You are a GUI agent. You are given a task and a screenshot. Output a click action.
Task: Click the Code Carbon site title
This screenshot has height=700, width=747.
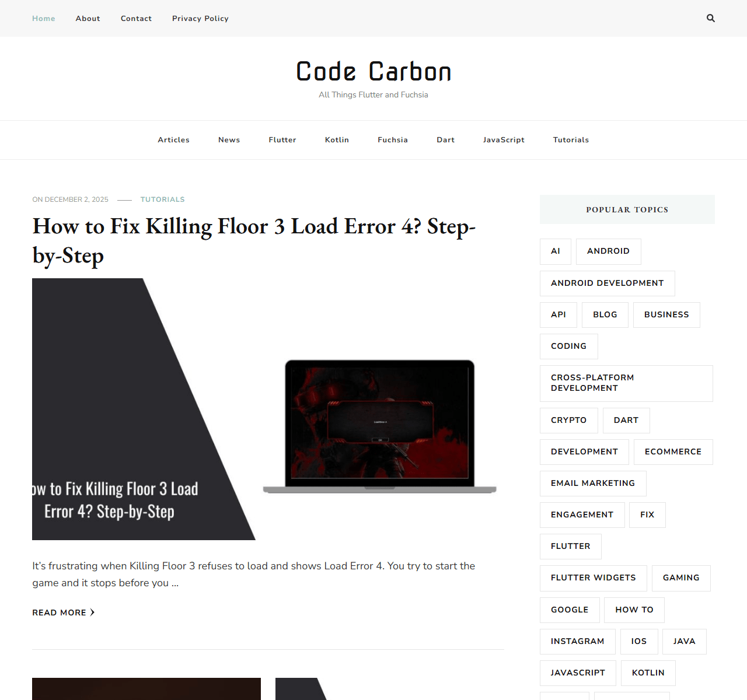pos(373,72)
